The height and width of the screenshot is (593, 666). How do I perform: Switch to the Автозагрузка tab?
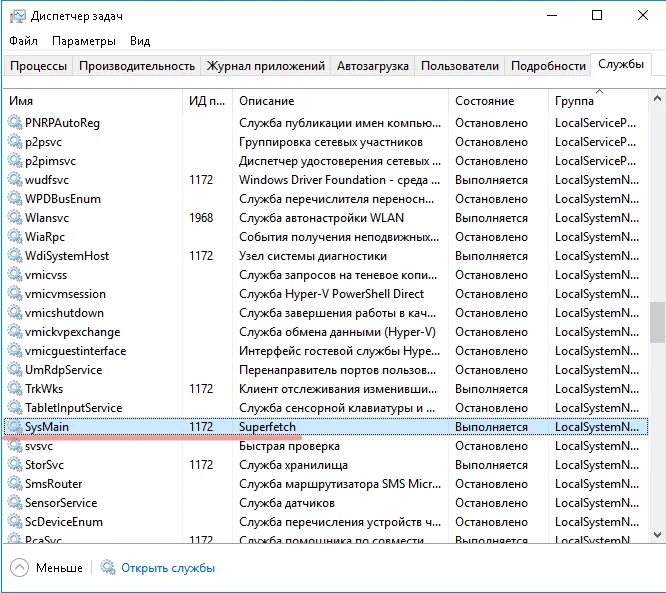[373, 66]
